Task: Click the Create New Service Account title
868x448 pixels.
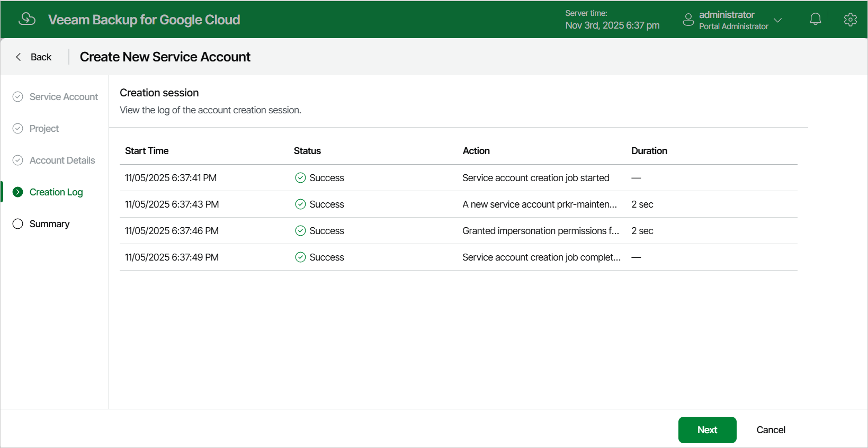Action: pyautogui.click(x=165, y=57)
